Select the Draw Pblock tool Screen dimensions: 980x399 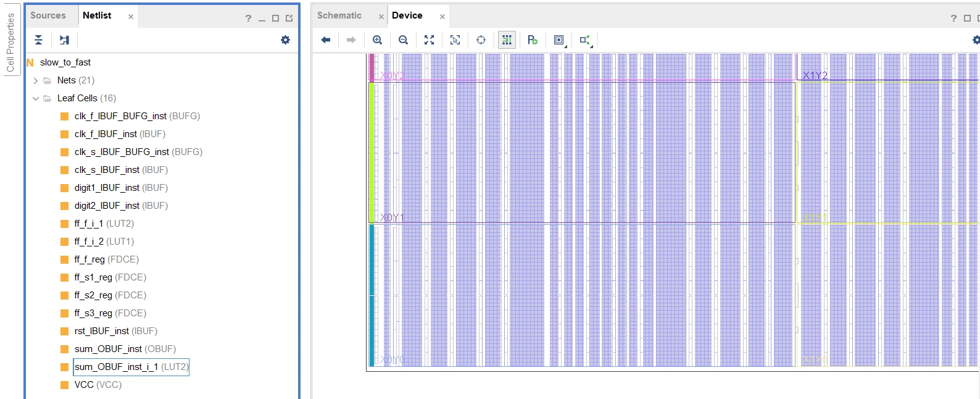[532, 40]
